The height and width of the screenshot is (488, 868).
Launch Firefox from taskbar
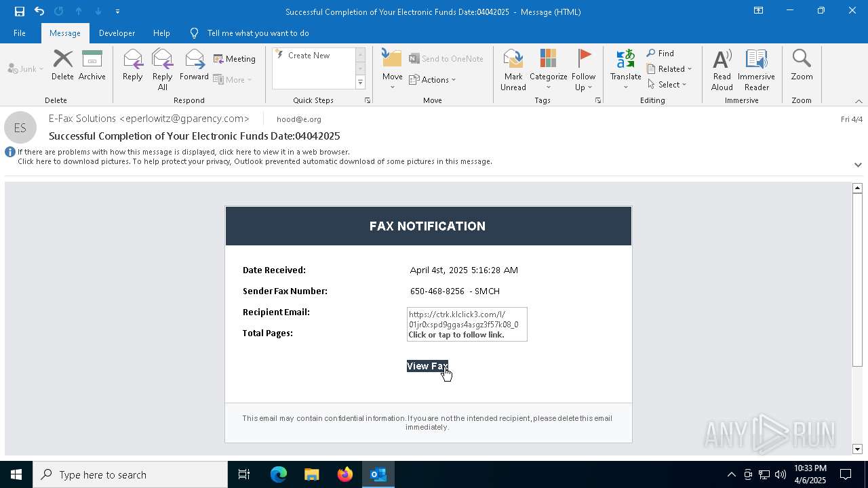345,474
